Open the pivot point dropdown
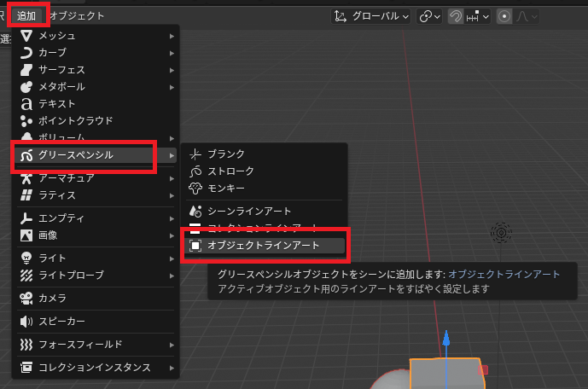Viewport: 588px width, 389px height. pos(429,16)
